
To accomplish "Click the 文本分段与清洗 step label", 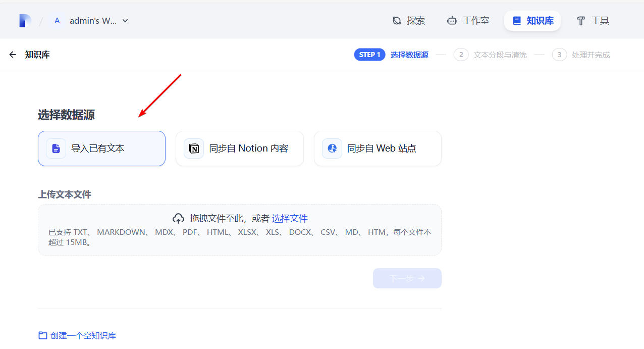I will point(500,55).
